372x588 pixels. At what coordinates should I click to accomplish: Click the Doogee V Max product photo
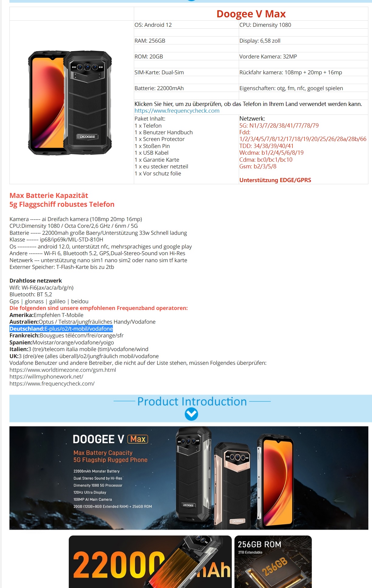[x=70, y=103]
